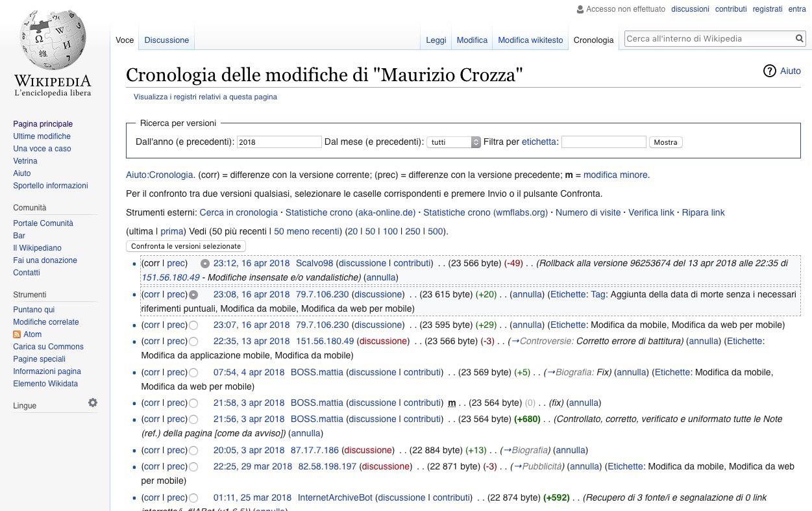
Task: Click the user icon next to Accesso non effettuato
Action: (580, 10)
